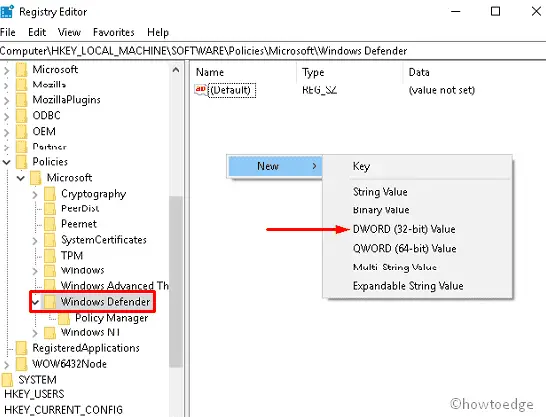Click the Mozilla folder icon
Screen dimensions: 546x417
[22, 85]
